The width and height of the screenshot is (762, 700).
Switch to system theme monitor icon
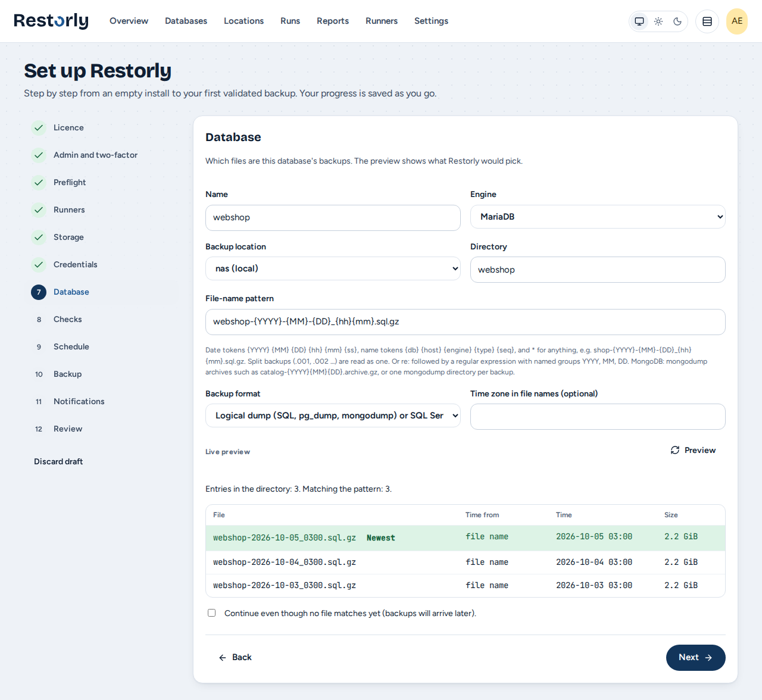click(x=639, y=21)
